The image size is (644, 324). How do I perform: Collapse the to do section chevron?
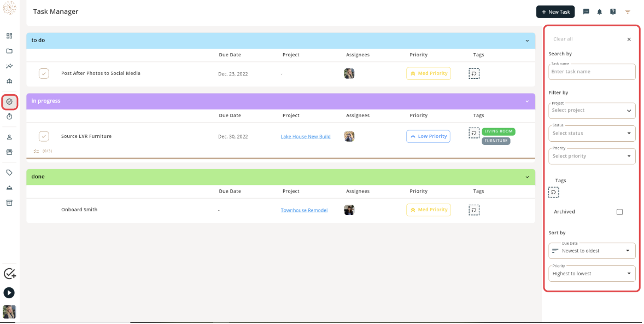tap(527, 40)
